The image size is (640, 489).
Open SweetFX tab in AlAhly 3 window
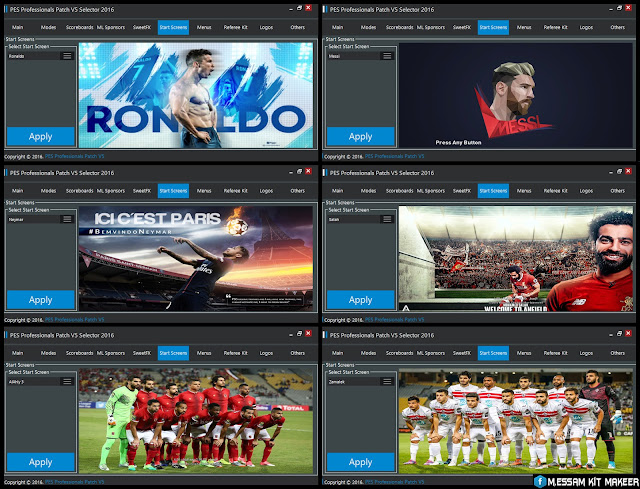click(x=142, y=353)
